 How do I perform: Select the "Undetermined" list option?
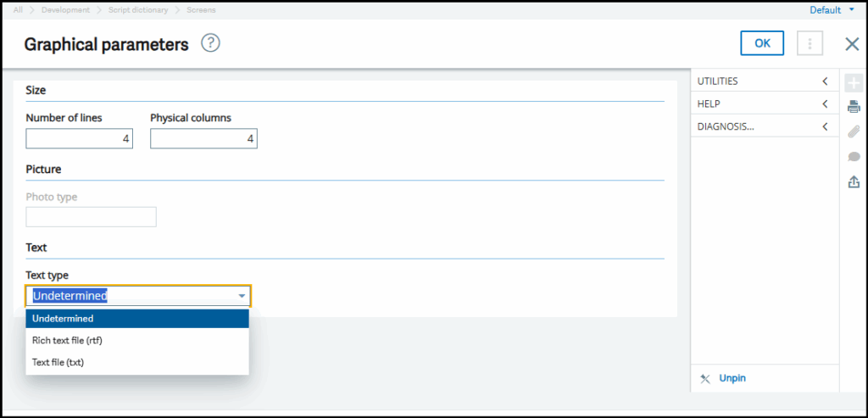tap(63, 319)
